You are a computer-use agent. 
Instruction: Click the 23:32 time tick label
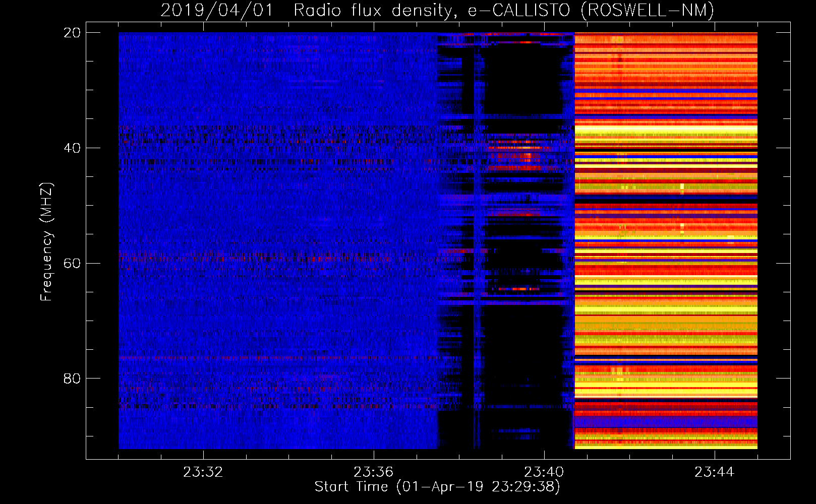(203, 472)
